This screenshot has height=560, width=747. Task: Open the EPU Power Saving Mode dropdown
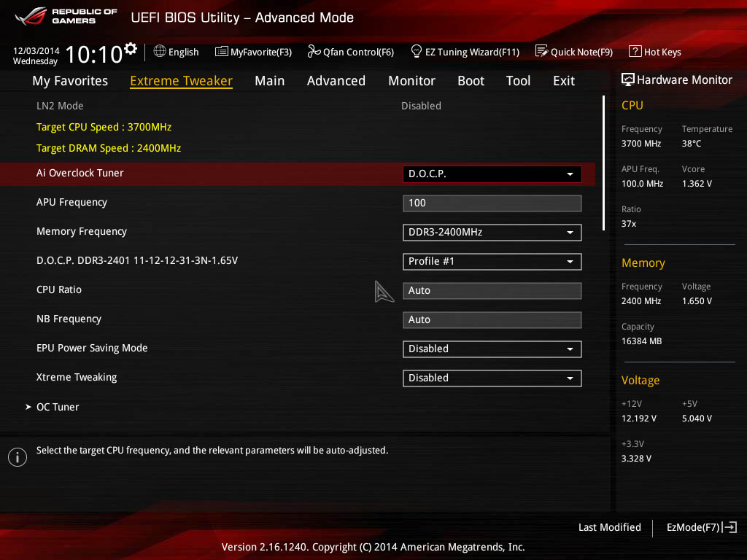(492, 349)
